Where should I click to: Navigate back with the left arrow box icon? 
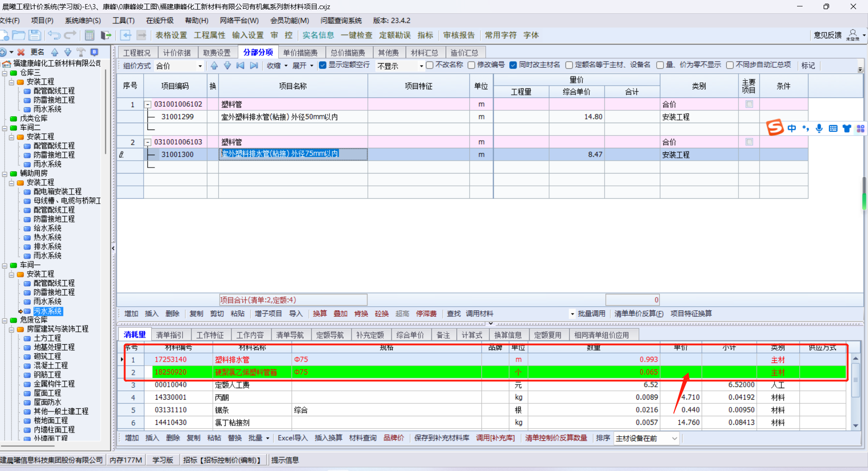[x=126, y=35]
